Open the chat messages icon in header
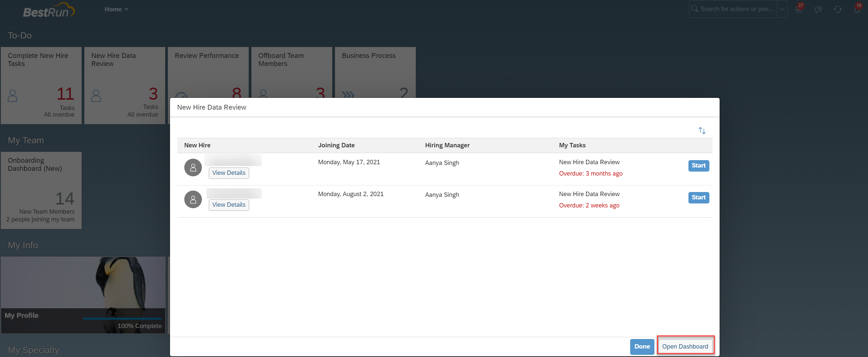 (818, 10)
